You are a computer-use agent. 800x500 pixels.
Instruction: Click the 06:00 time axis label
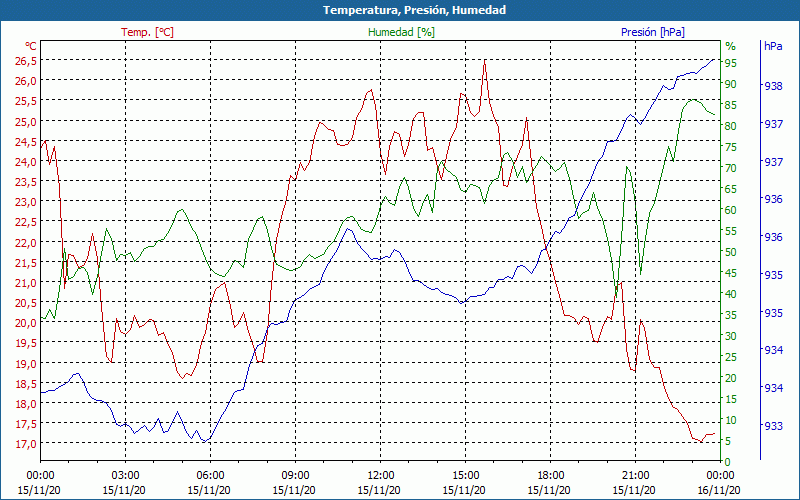[x=210, y=474]
